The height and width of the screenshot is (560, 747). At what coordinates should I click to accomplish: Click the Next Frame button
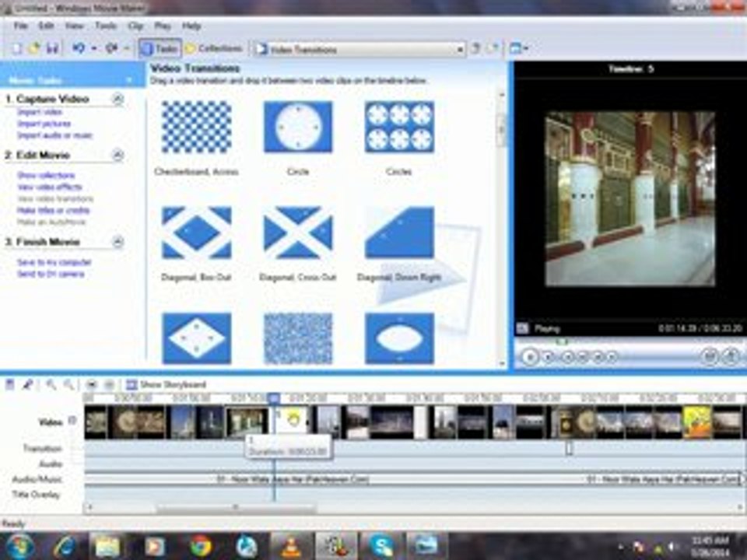598,357
